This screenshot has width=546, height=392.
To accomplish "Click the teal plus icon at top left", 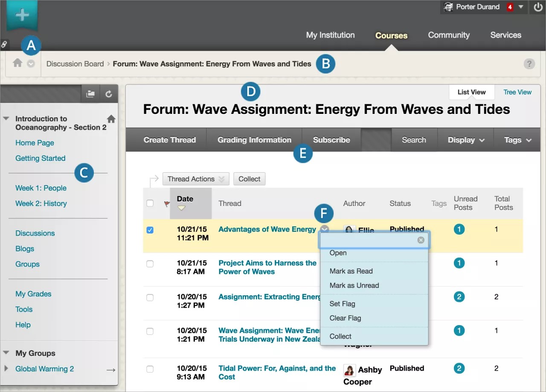I will click(22, 15).
